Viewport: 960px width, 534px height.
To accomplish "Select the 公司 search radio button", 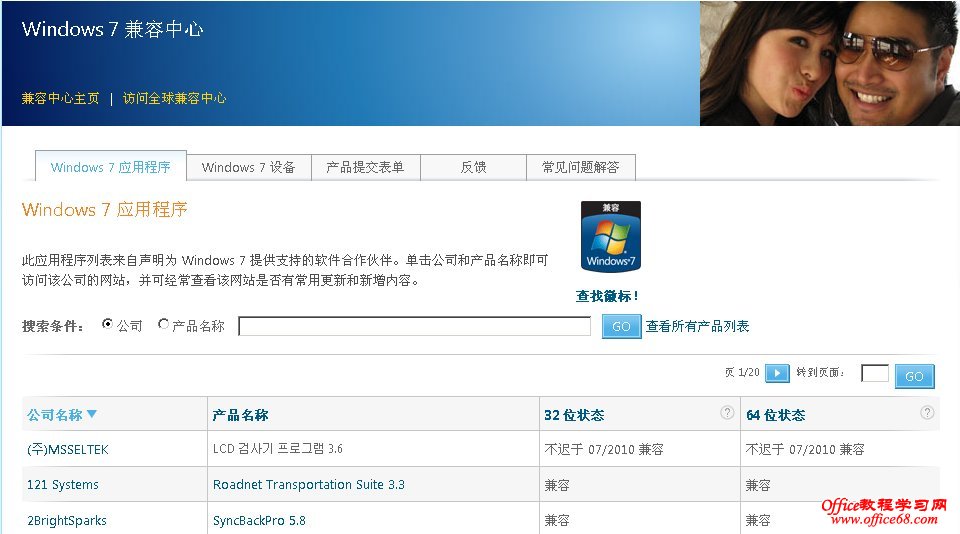I will [107, 324].
